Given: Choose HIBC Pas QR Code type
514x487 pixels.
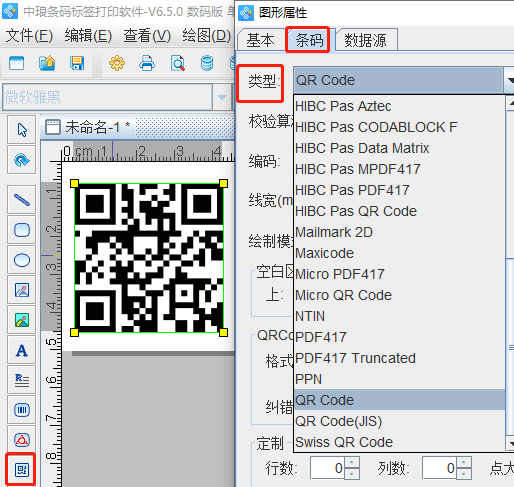Looking at the screenshot, I should pyautogui.click(x=399, y=211).
